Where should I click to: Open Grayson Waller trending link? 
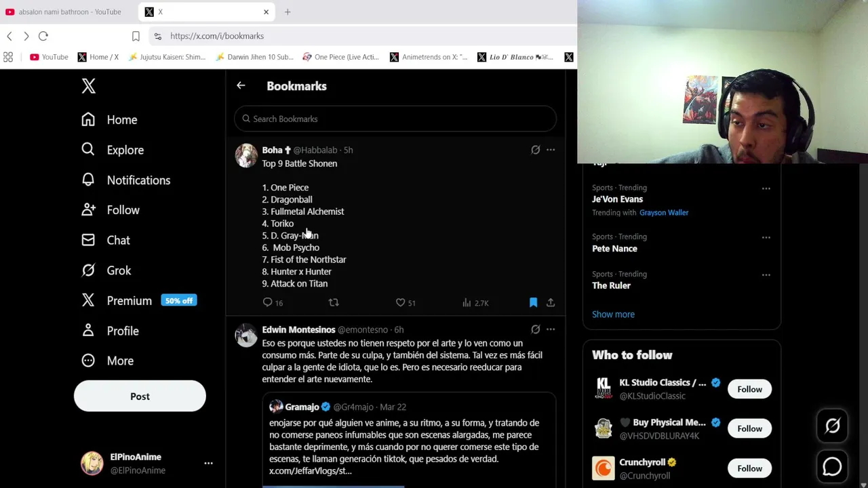(664, 213)
